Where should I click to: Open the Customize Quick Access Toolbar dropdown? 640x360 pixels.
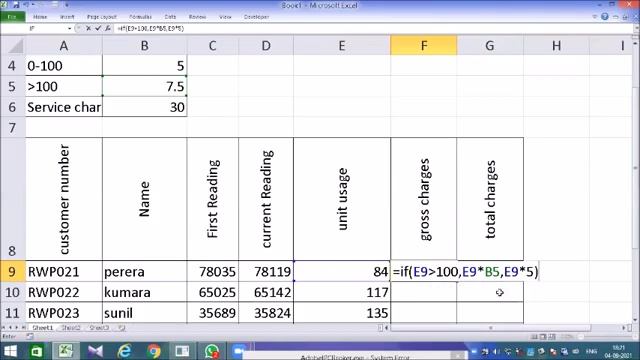click(x=67, y=5)
